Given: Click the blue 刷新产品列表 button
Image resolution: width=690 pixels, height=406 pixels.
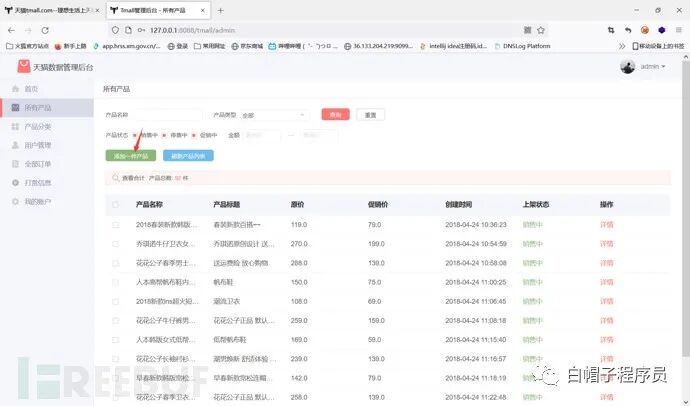Looking at the screenshot, I should click(188, 156).
